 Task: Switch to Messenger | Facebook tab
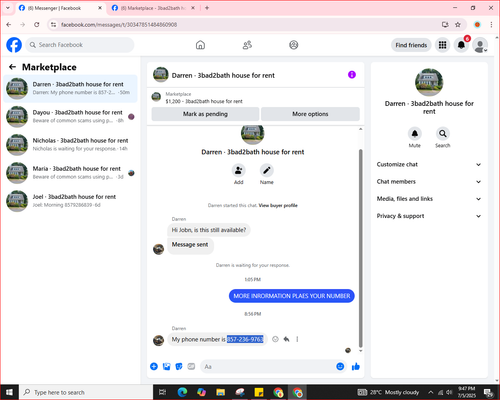[x=60, y=8]
